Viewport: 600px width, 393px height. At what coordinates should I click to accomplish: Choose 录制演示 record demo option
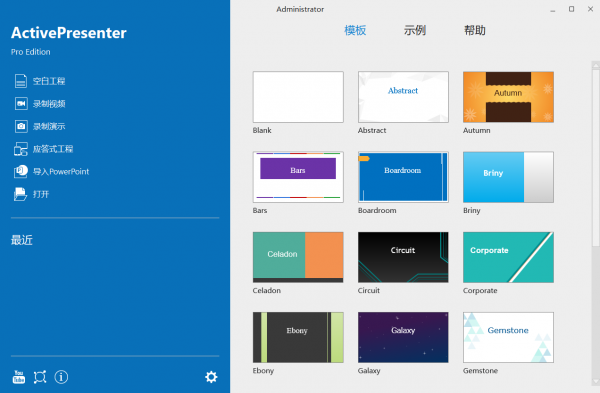point(49,126)
